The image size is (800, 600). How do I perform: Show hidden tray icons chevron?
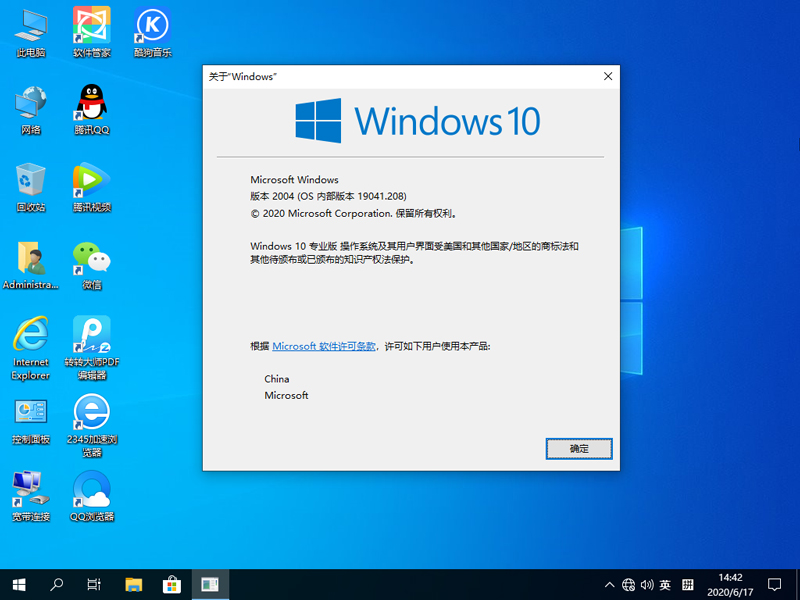coord(609,585)
